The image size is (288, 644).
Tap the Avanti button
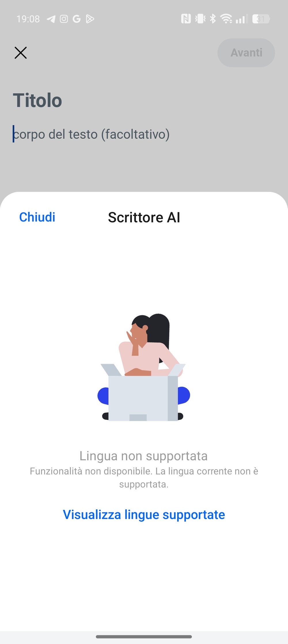pos(246,53)
